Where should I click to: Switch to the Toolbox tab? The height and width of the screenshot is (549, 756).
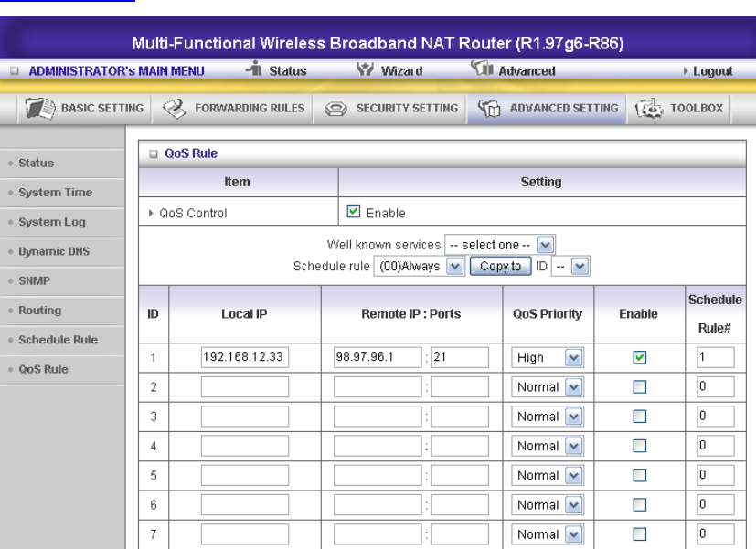679,109
